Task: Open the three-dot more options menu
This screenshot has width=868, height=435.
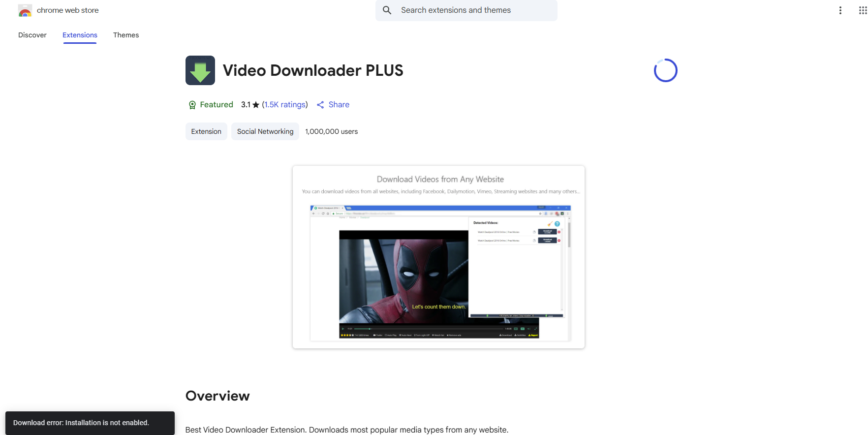Action: coord(840,10)
